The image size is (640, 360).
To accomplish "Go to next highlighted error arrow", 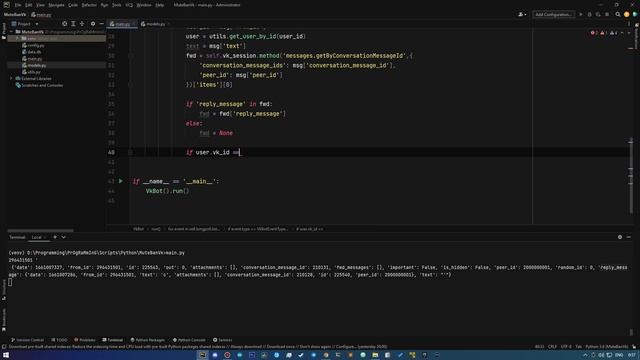I will [629, 33].
